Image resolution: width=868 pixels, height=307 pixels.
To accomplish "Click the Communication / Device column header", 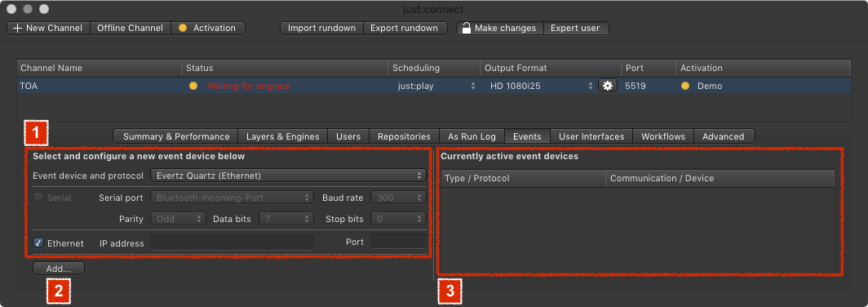I will (720, 179).
